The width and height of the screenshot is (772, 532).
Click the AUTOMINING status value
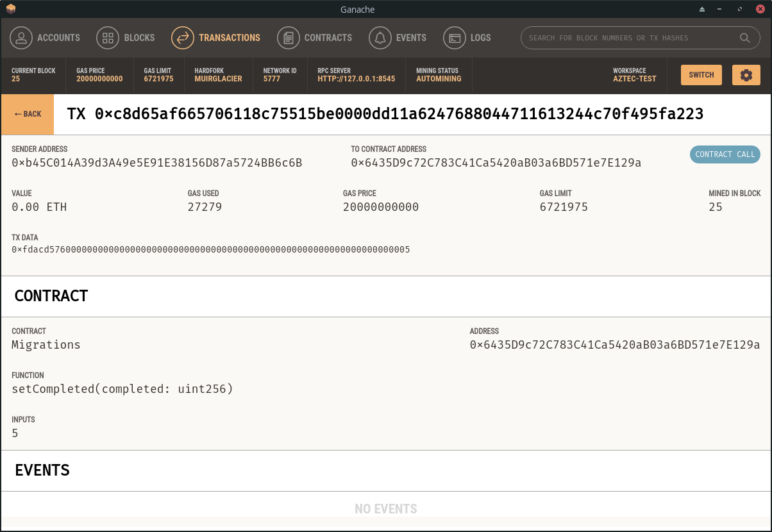[x=439, y=79]
